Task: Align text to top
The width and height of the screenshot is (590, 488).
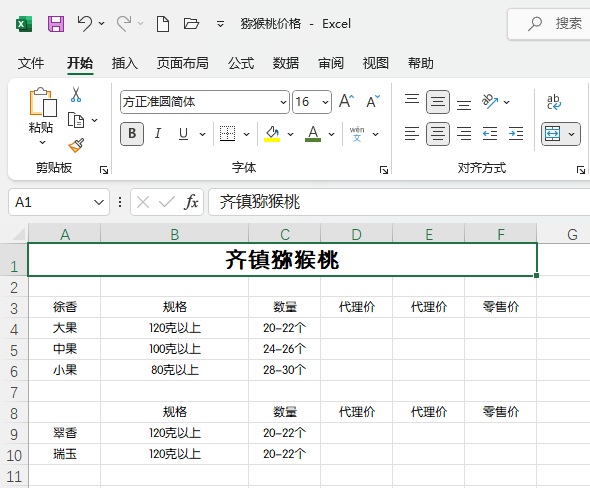Action: [x=412, y=100]
